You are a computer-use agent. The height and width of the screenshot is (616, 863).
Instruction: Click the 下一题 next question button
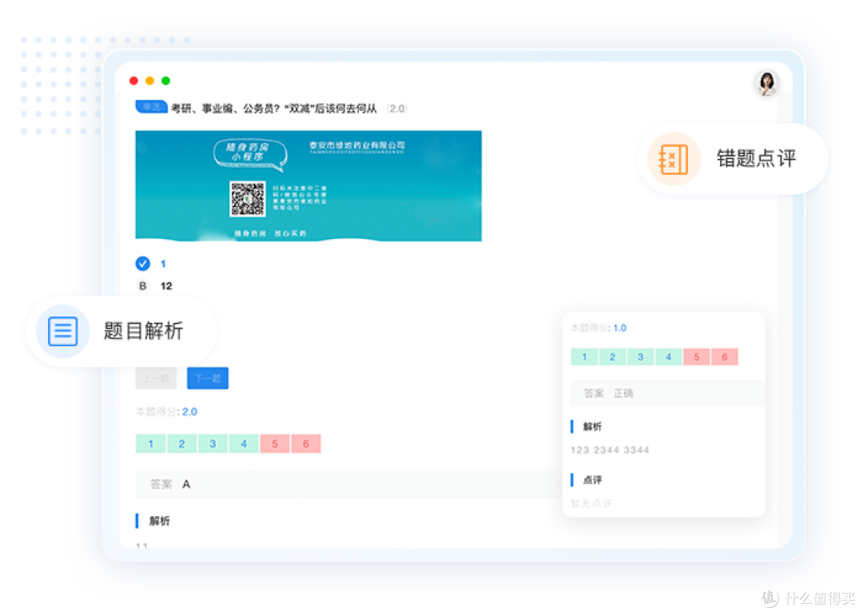click(x=207, y=378)
